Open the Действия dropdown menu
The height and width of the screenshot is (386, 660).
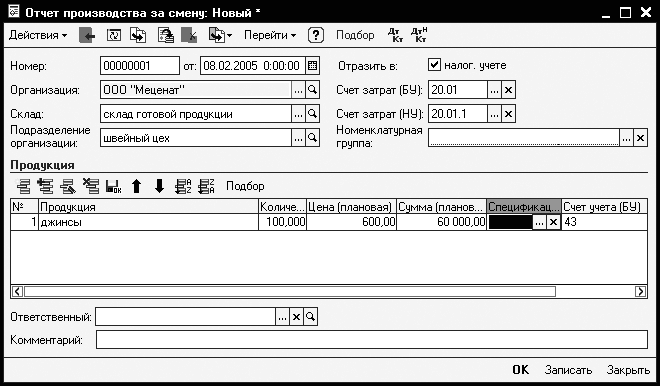coord(38,35)
